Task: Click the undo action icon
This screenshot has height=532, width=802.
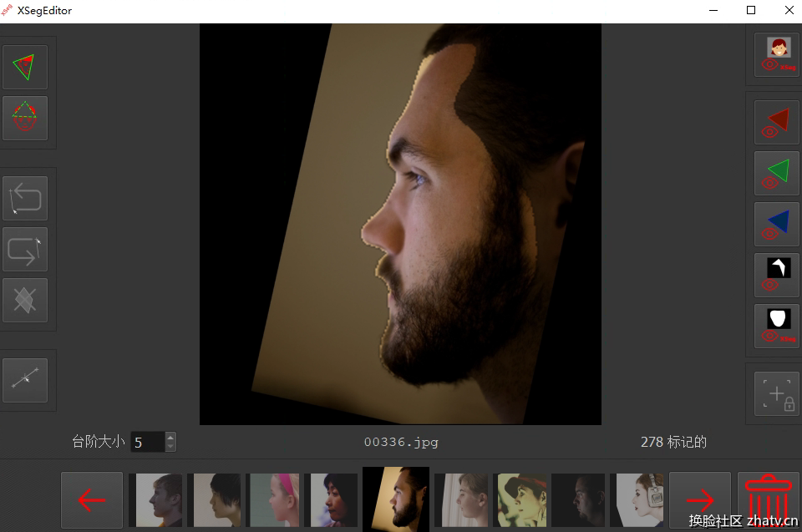Action: click(25, 198)
